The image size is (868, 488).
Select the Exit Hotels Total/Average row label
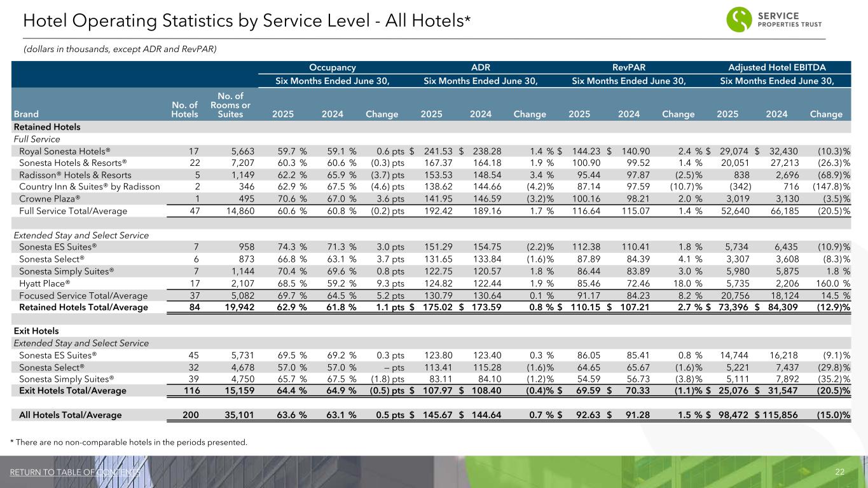72,390
